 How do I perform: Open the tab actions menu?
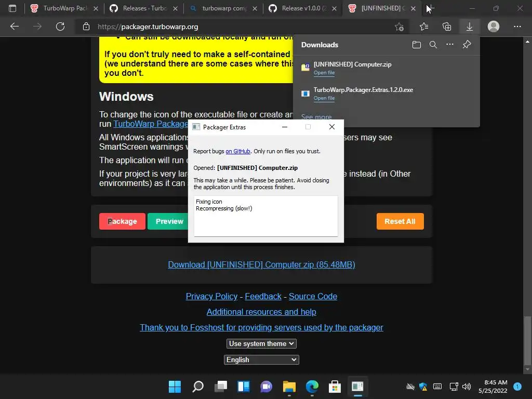click(12, 8)
